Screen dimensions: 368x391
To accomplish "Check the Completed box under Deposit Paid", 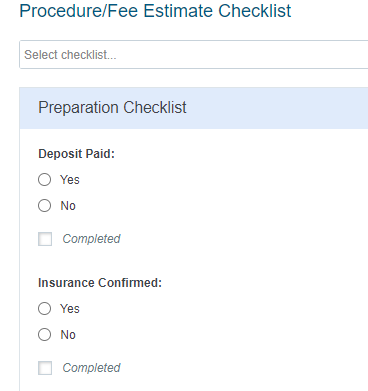I will (x=45, y=239).
